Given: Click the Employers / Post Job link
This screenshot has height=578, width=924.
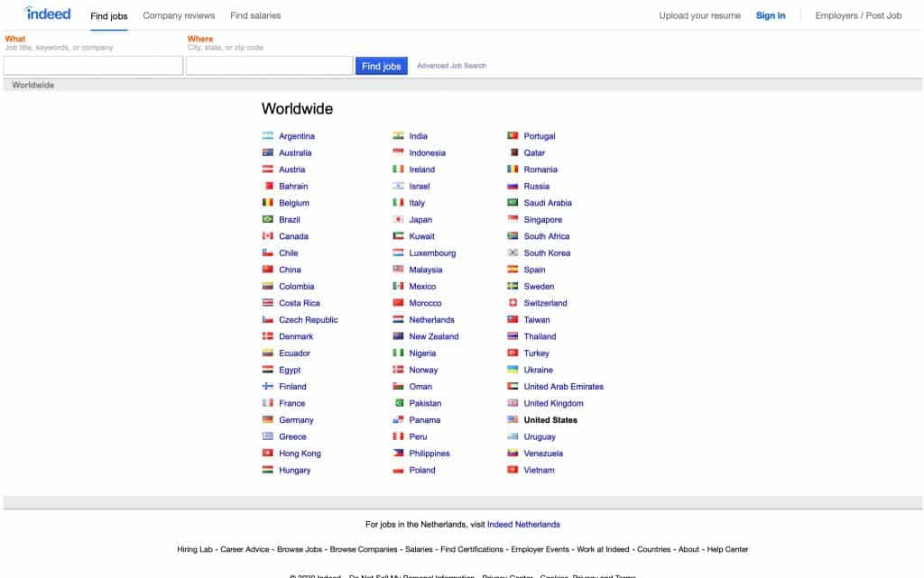Looking at the screenshot, I should 857,15.
